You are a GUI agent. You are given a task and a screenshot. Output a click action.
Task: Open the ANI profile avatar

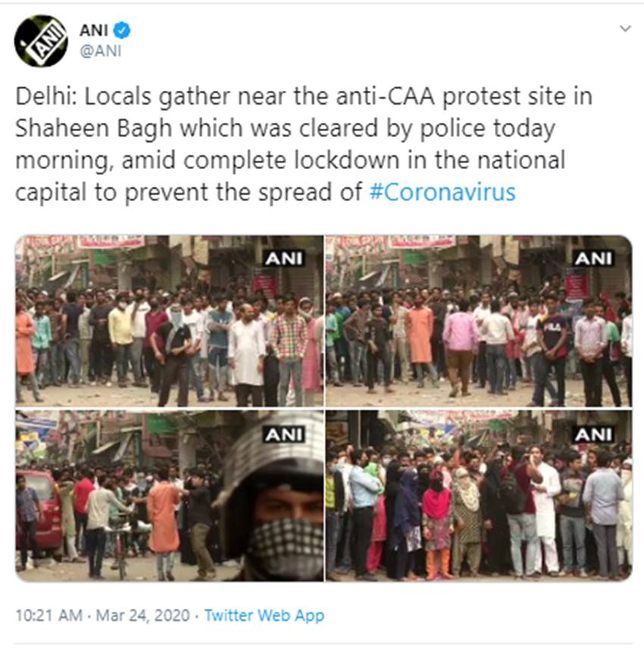click(41, 41)
